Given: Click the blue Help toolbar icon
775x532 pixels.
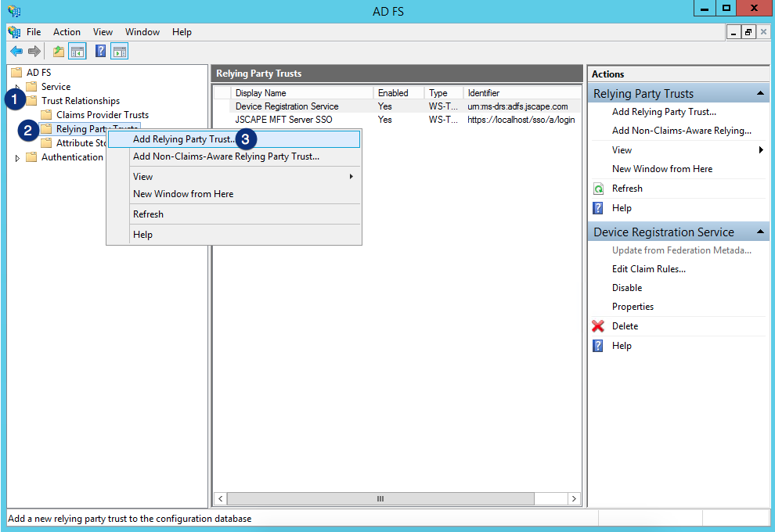Looking at the screenshot, I should tap(100, 52).
